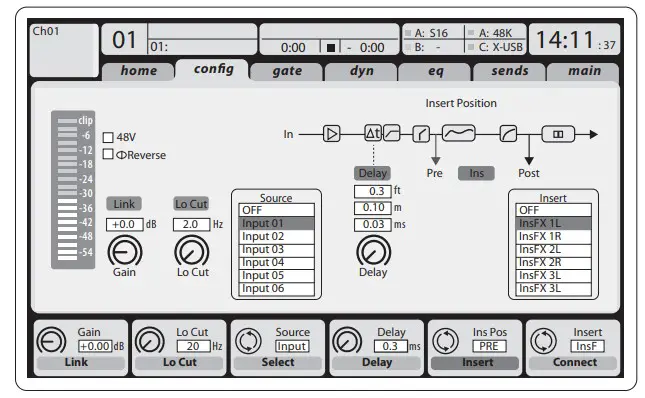Click the 0.10 m delay value field

pyautogui.click(x=372, y=208)
